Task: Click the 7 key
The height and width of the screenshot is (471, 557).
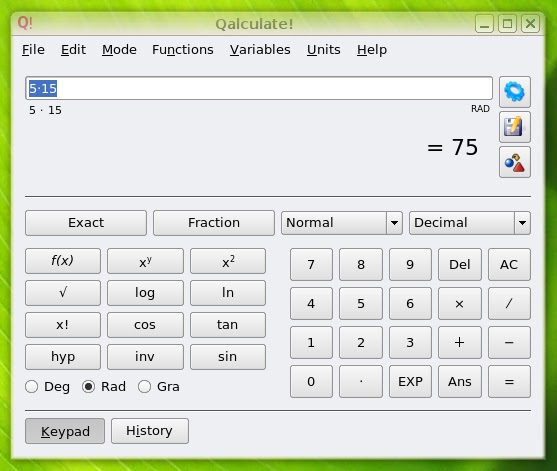Action: click(x=311, y=265)
